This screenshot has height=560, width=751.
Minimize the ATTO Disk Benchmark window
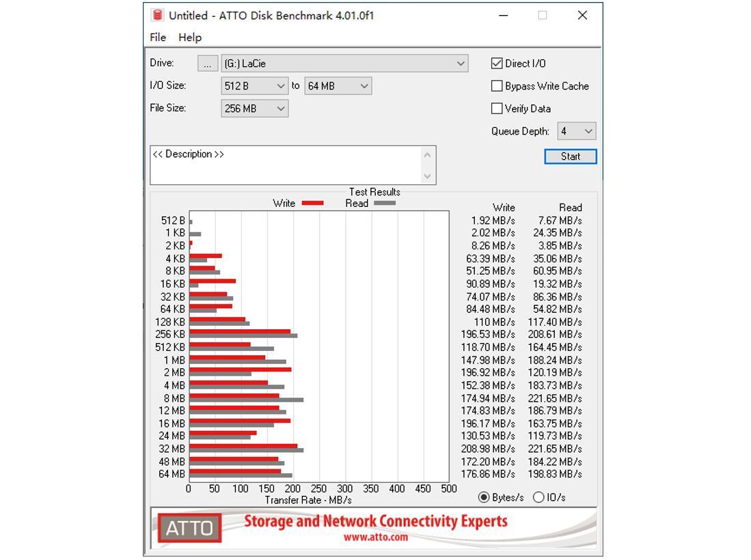[x=503, y=15]
